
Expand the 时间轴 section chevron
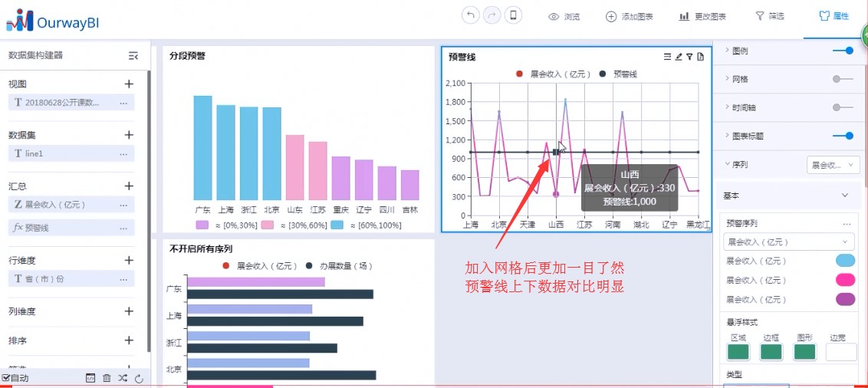(728, 107)
